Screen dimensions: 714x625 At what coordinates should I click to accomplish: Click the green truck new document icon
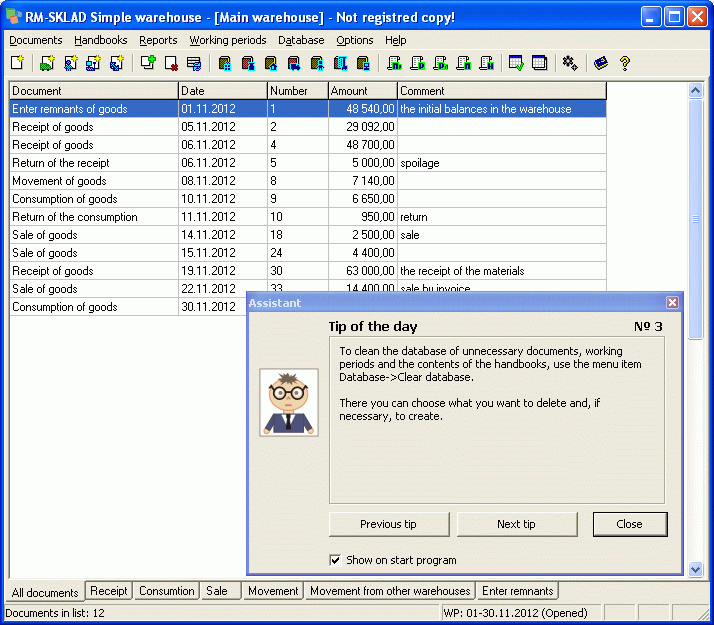pos(47,63)
